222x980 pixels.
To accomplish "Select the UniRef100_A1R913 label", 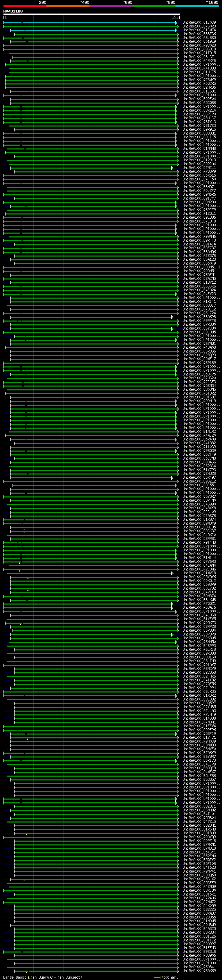I will [x=199, y=160].
